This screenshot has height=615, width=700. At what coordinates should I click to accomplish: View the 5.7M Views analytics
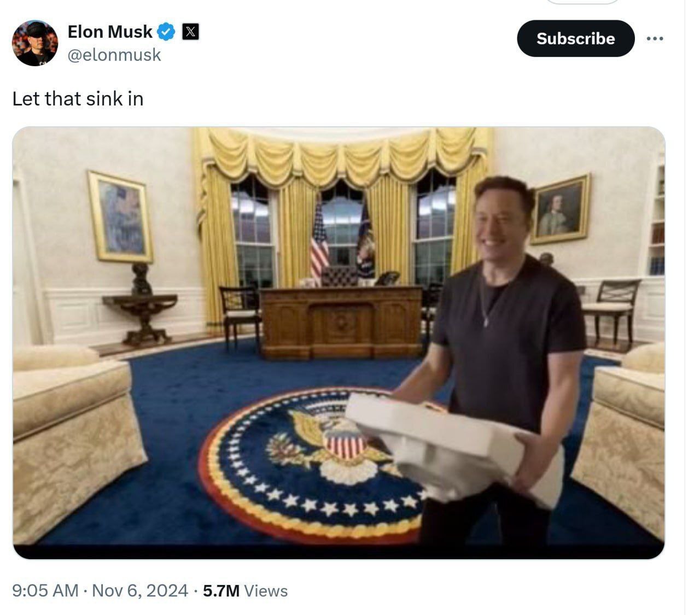(245, 591)
